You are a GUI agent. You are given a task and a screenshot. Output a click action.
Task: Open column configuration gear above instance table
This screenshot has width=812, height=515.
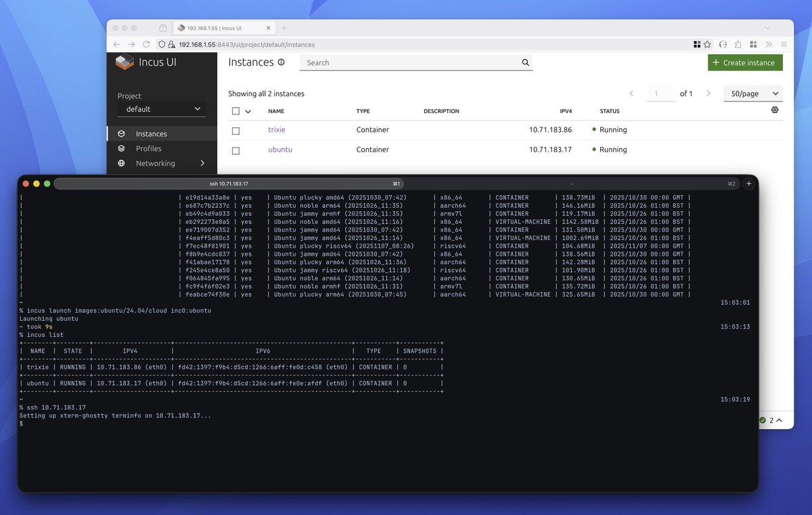click(x=775, y=109)
